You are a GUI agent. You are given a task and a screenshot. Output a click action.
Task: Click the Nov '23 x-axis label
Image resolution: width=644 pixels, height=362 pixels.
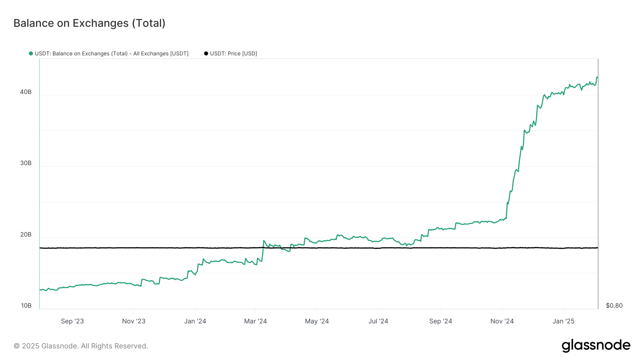coord(134,321)
